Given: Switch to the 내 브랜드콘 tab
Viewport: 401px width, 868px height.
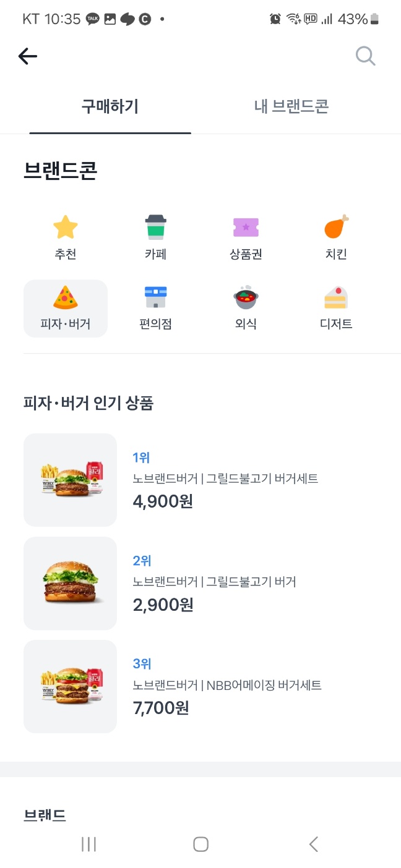Looking at the screenshot, I should 292,106.
